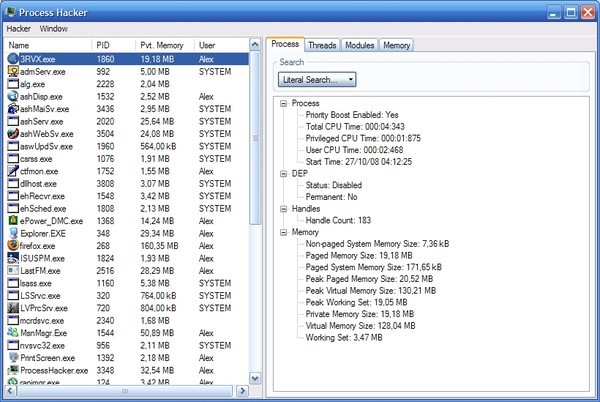Collapse the DEP tree node

[284, 173]
